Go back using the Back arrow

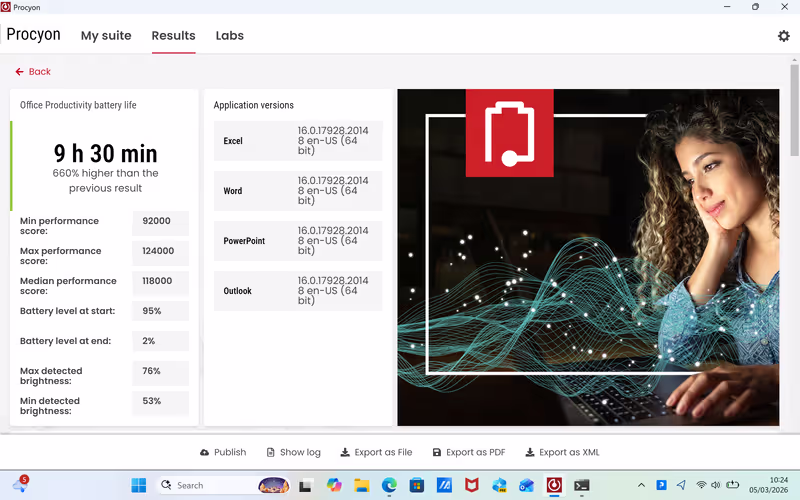point(33,72)
